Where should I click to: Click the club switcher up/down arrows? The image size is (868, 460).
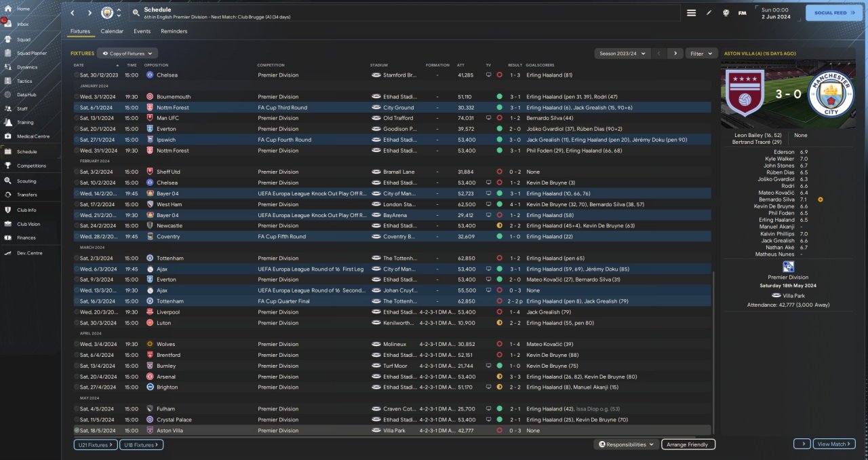[119, 13]
